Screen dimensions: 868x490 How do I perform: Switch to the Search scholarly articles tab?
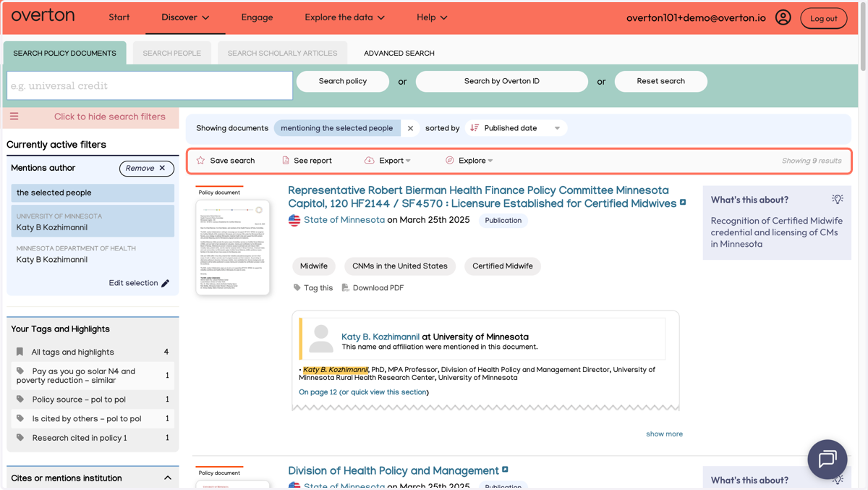point(282,53)
